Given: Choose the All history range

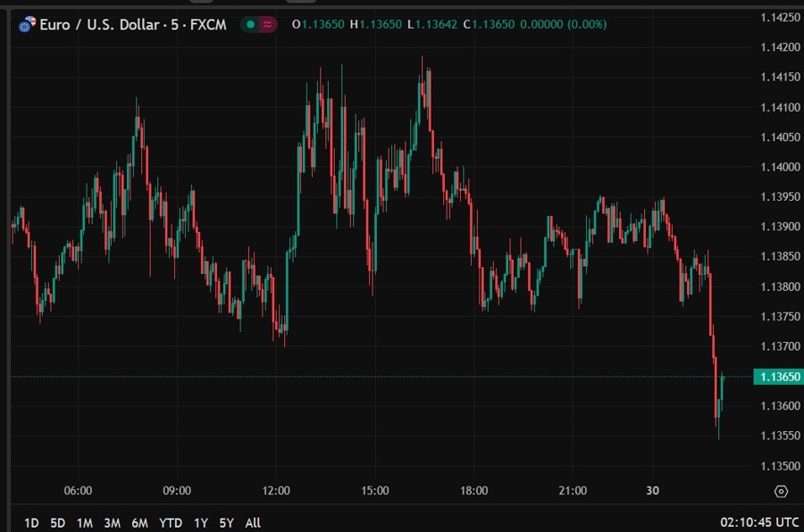Looking at the screenshot, I should pyautogui.click(x=252, y=523).
